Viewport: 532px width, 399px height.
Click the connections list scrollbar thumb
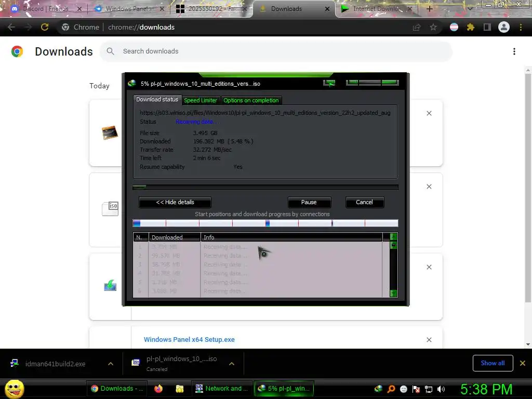pyautogui.click(x=394, y=245)
